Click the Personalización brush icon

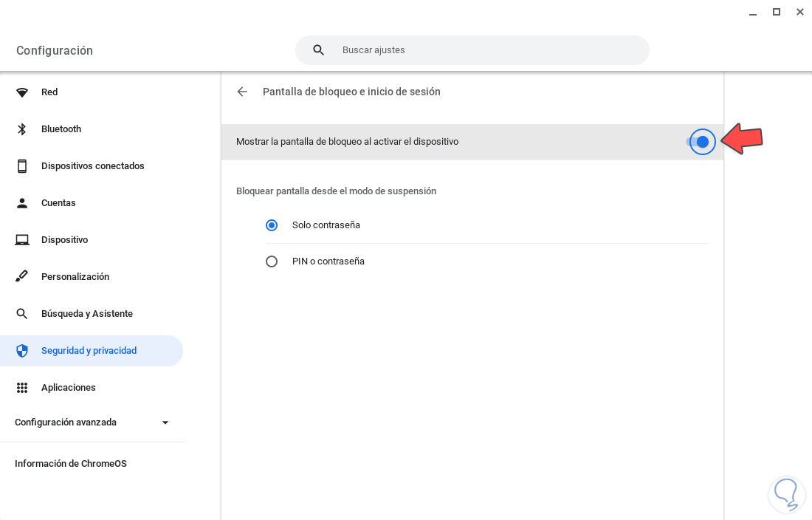[22, 277]
